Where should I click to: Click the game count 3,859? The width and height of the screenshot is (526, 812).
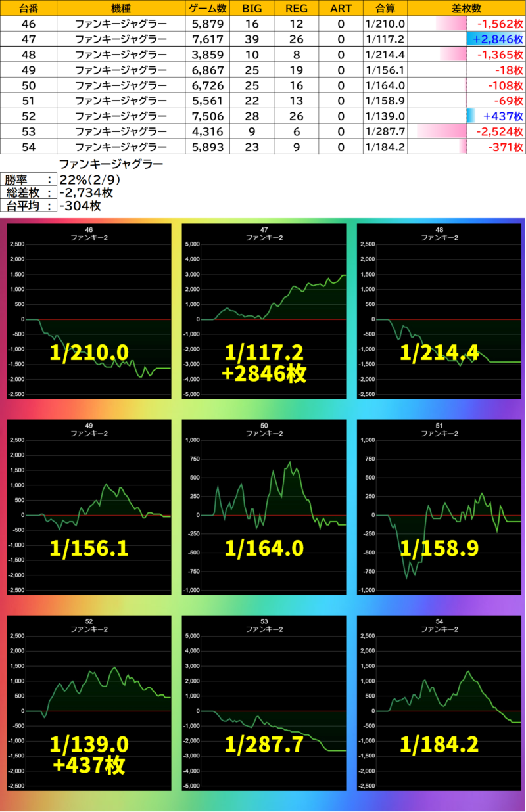click(208, 55)
